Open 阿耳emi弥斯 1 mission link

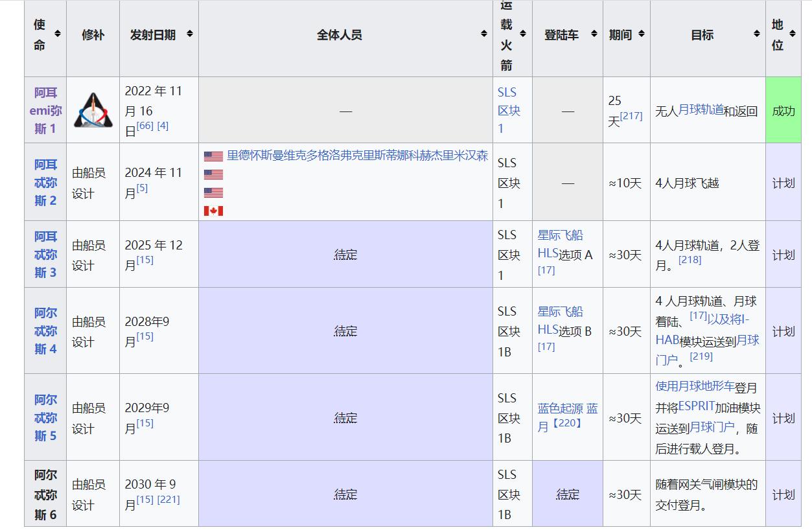point(45,111)
